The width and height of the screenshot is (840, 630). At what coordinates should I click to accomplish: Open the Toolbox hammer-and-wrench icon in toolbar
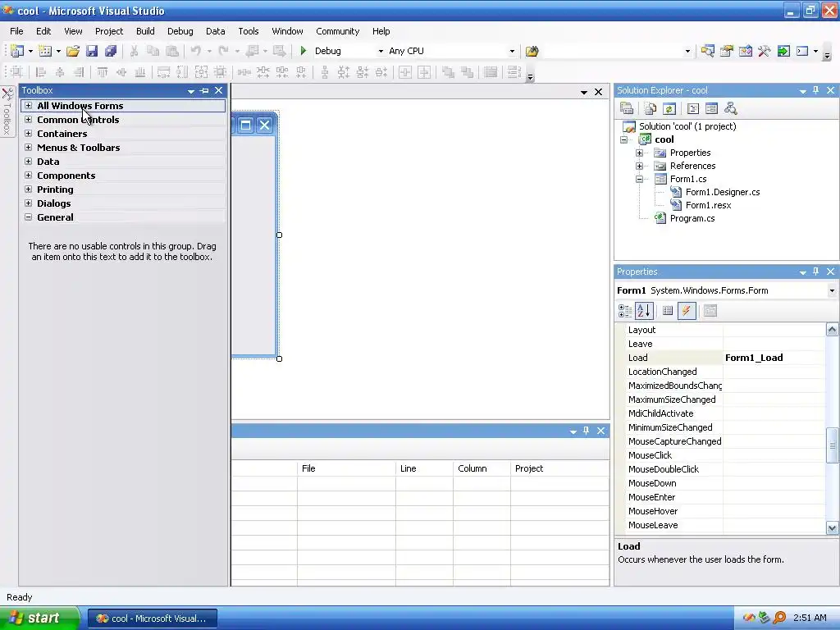tap(764, 51)
